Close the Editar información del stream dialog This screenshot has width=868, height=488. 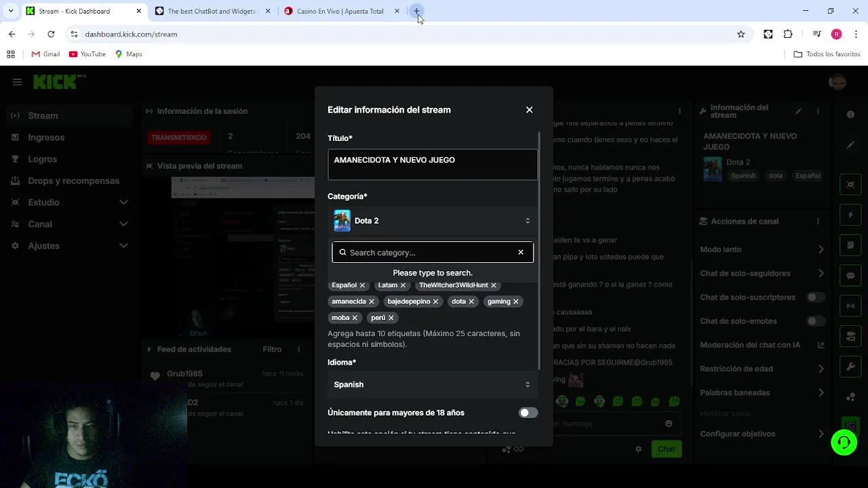point(529,110)
